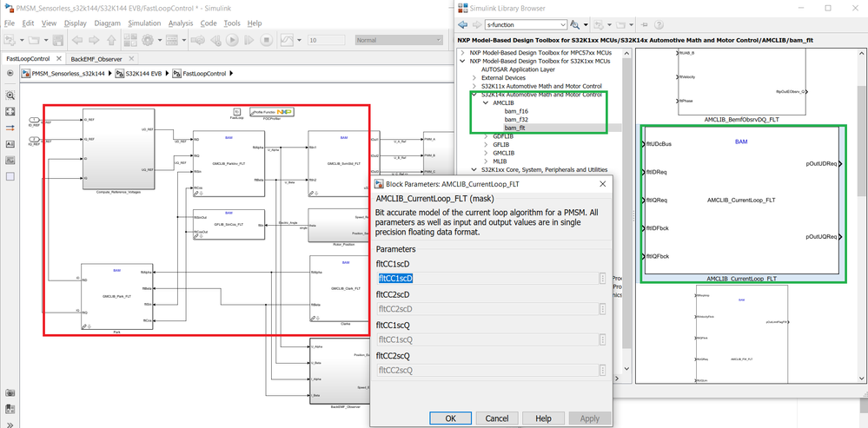868x428 pixels.
Task: Collapse S32K1xx MCUs toolbox node
Action: [x=463, y=62]
